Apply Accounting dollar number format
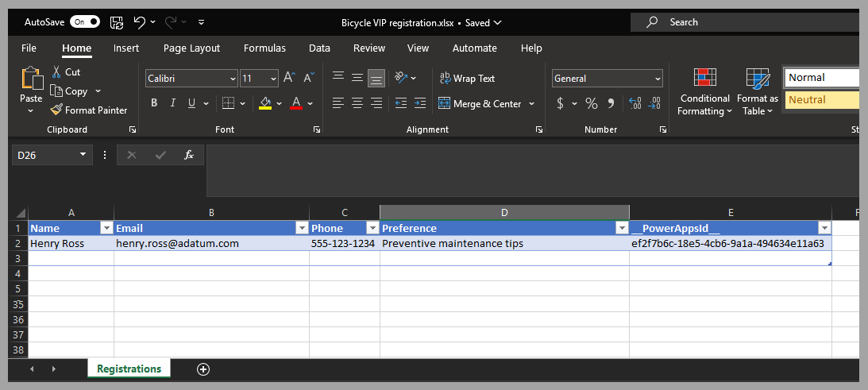 [560, 103]
